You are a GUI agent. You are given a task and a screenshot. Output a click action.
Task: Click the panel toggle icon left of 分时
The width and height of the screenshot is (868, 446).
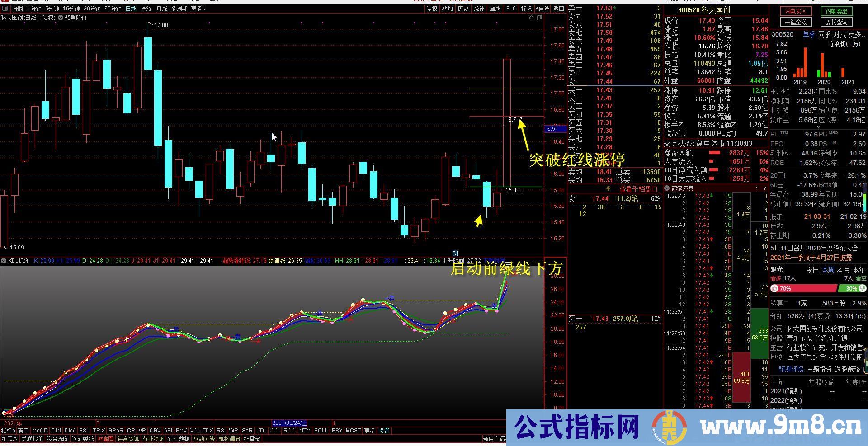pos(5,9)
